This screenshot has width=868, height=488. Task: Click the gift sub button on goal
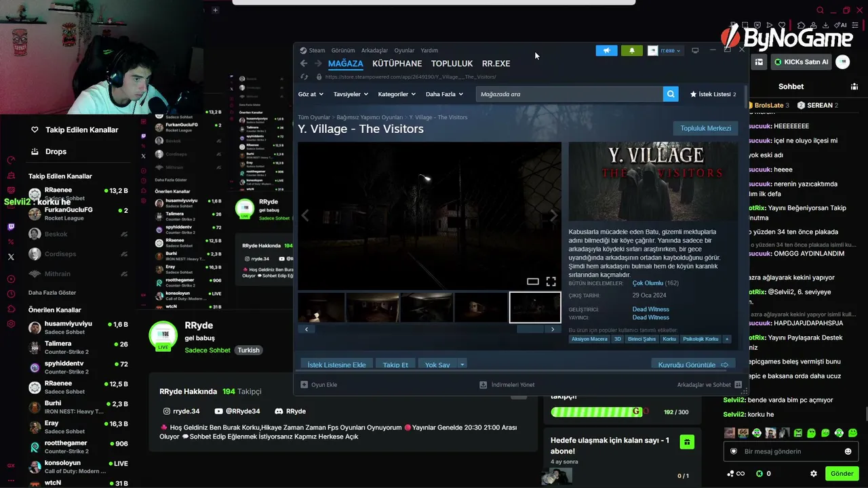point(687,442)
